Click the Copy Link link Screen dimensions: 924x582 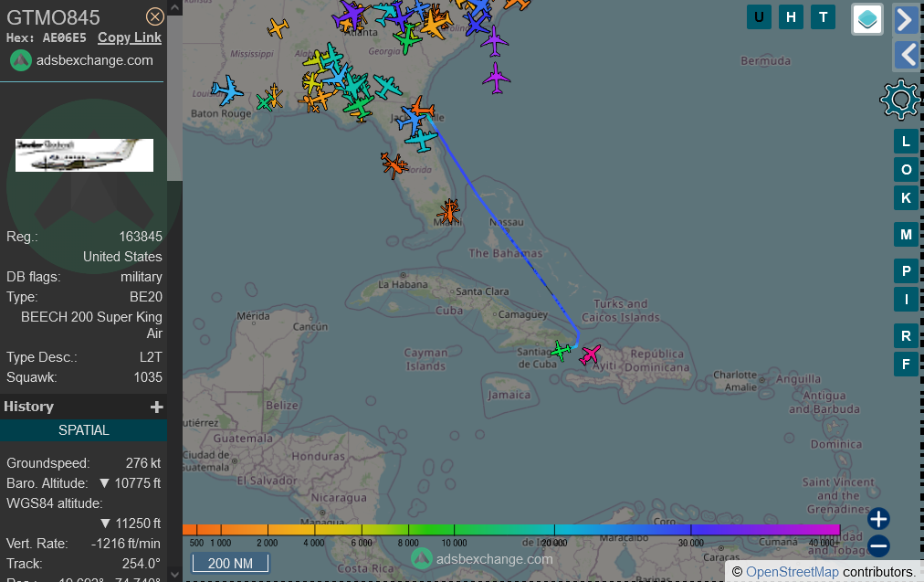pos(130,37)
